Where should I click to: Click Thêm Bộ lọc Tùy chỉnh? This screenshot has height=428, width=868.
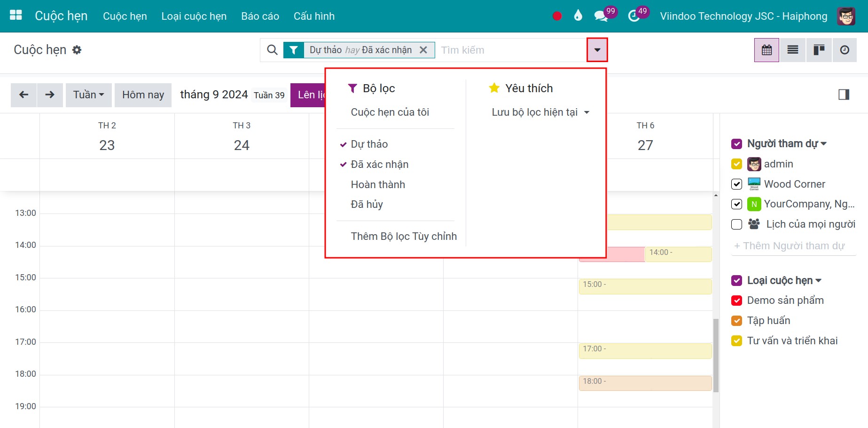pos(404,237)
